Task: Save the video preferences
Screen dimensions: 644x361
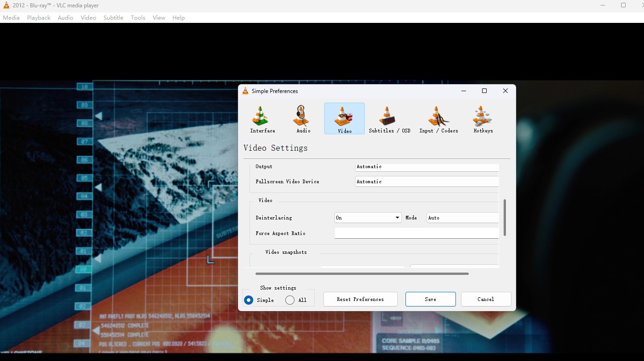Action: 430,299
